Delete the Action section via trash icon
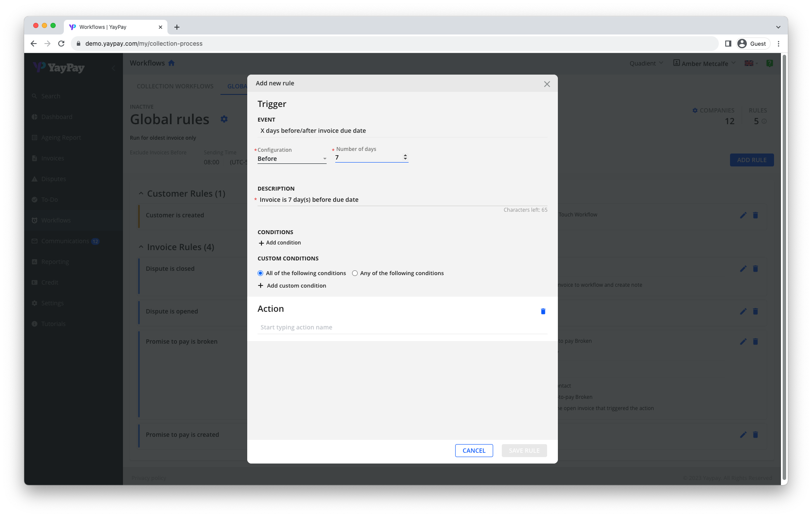This screenshot has height=517, width=812. pyautogui.click(x=542, y=311)
